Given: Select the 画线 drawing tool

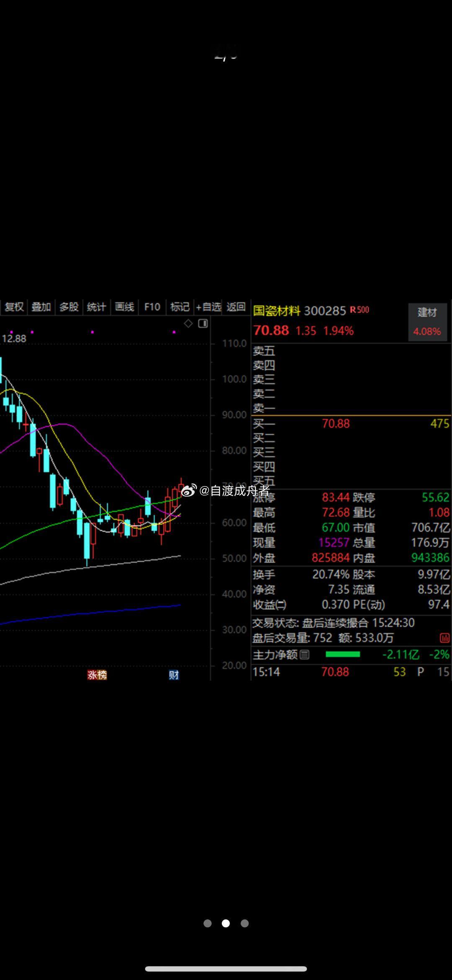Looking at the screenshot, I should click(x=124, y=307).
